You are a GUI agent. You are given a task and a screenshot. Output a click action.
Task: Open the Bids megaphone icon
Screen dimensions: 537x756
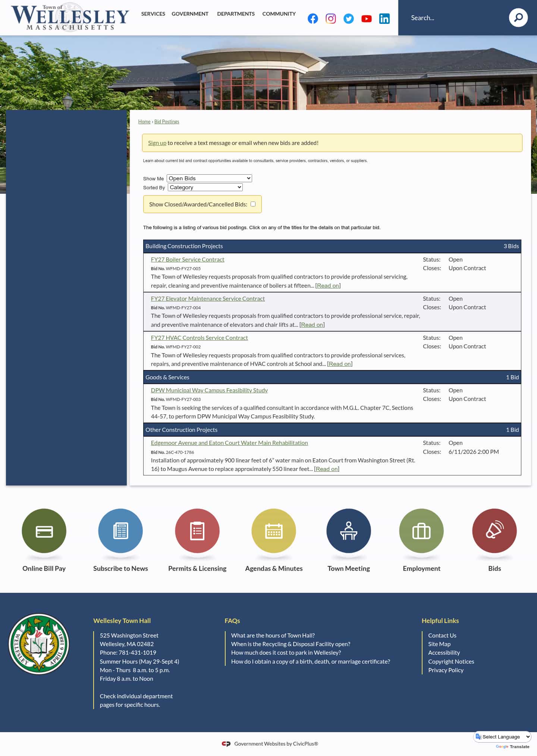coord(494,531)
